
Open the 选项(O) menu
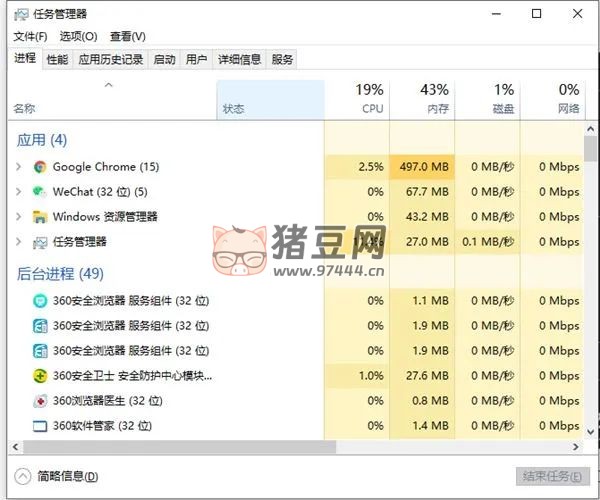[76, 37]
